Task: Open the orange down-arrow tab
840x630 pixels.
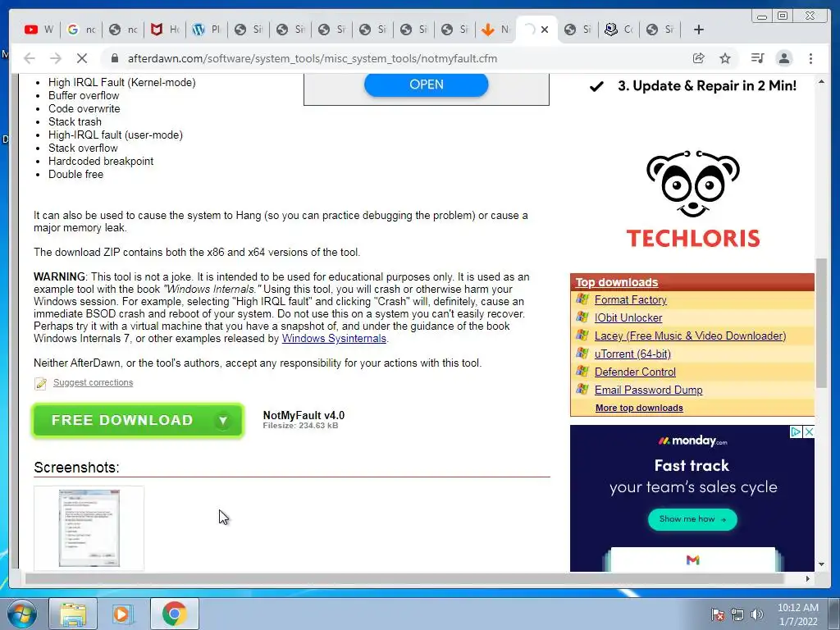Action: point(495,30)
